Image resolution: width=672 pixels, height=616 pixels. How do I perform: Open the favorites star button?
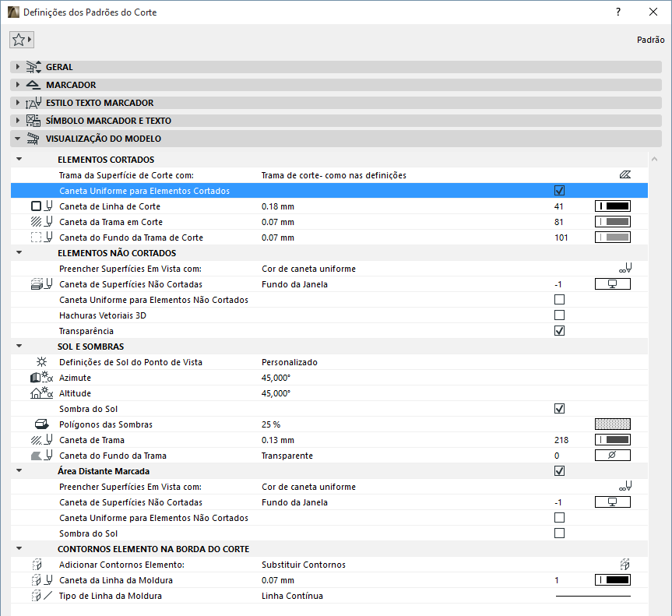click(x=22, y=40)
